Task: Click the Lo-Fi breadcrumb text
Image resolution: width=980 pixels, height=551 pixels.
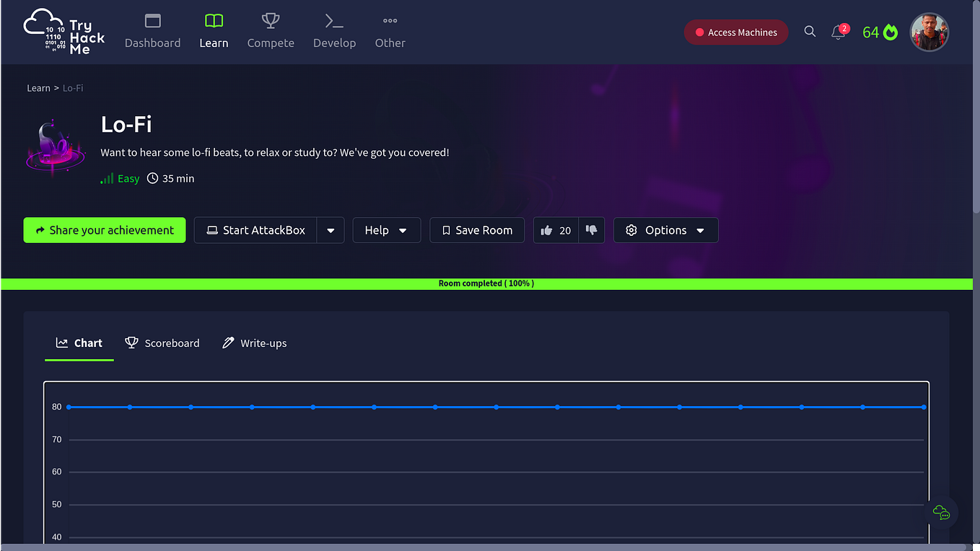Action: pos(73,88)
